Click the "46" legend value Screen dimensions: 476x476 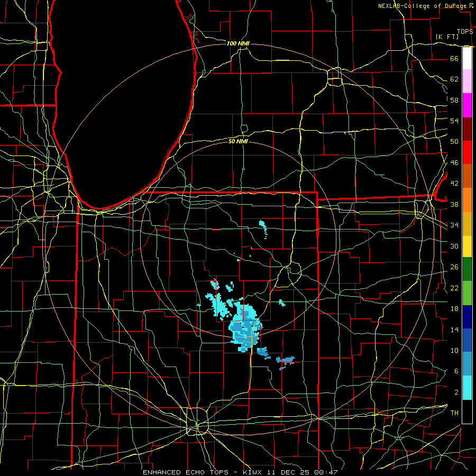pyautogui.click(x=454, y=163)
